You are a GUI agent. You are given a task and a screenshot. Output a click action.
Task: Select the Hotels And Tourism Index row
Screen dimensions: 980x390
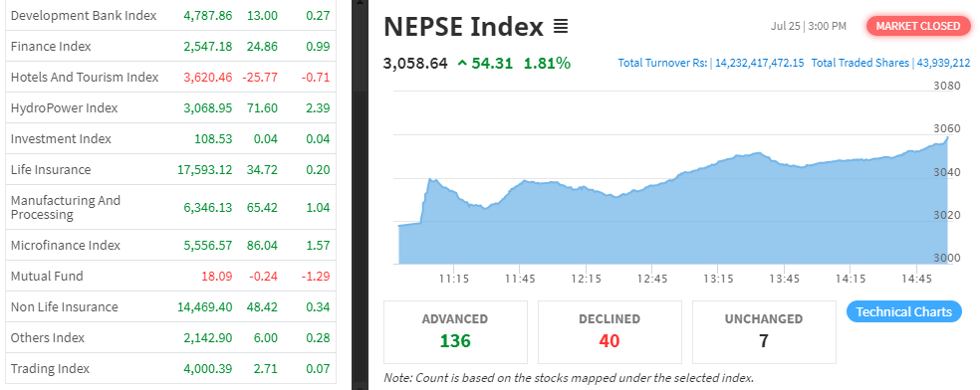170,78
